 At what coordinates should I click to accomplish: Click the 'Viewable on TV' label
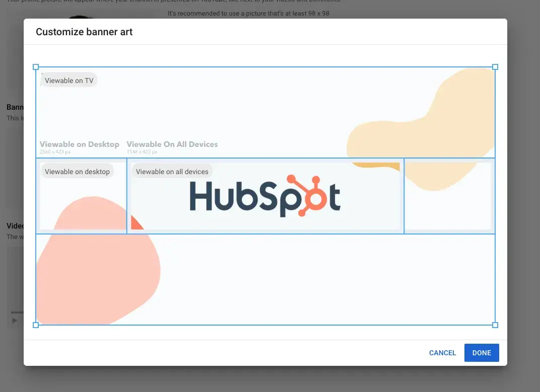pyautogui.click(x=69, y=81)
